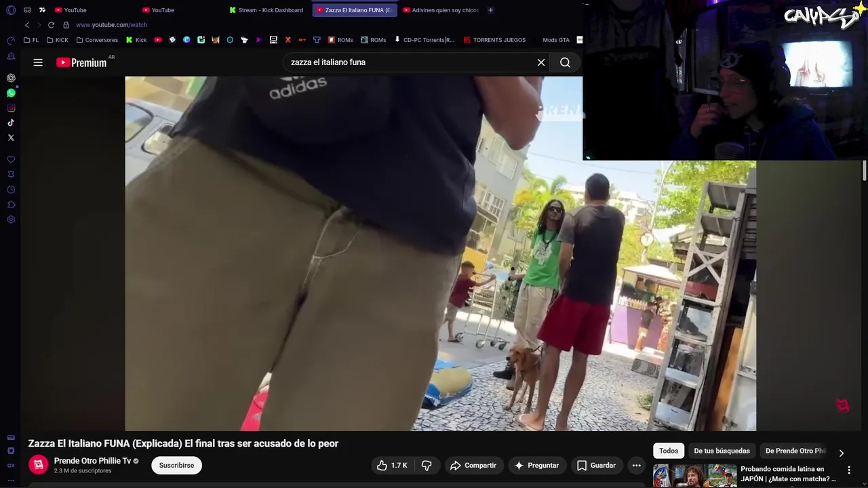Open the 'Mods GTA' bookmark

[555, 40]
